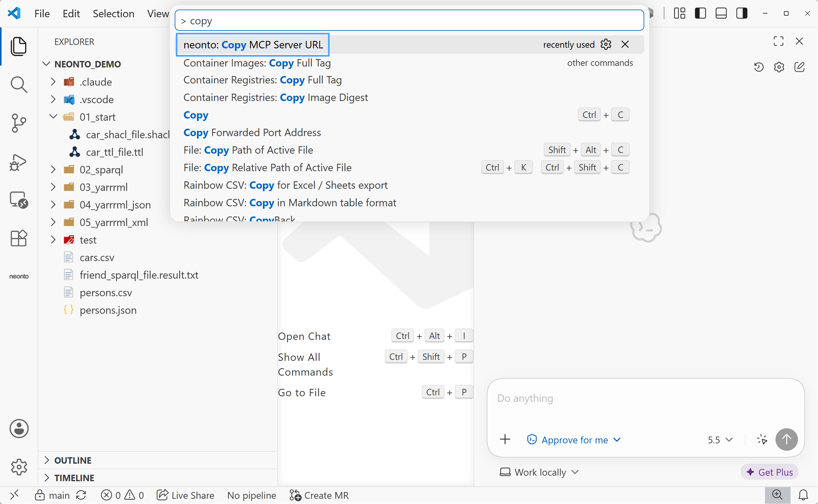Open the Selection menu
The height and width of the screenshot is (504, 818).
click(113, 13)
